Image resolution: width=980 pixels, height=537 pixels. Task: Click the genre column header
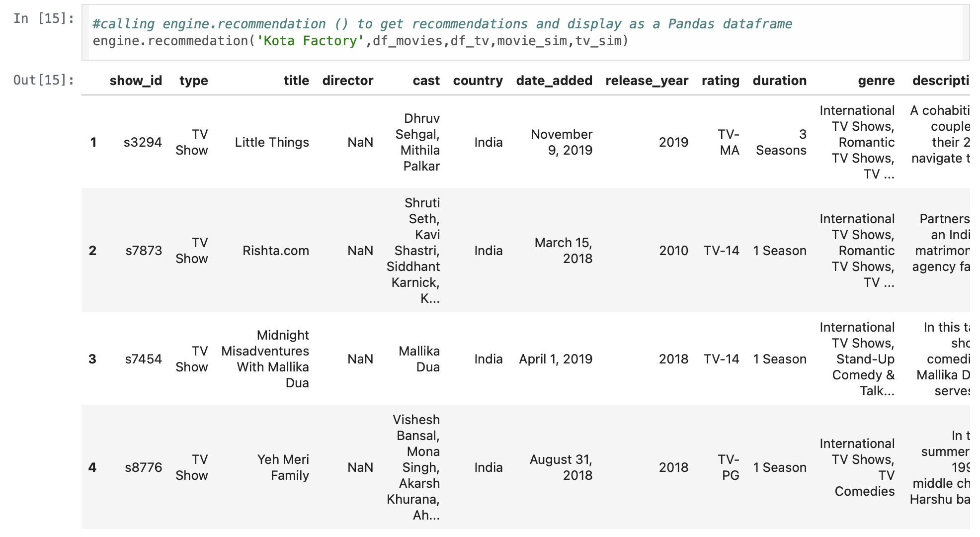pos(876,81)
